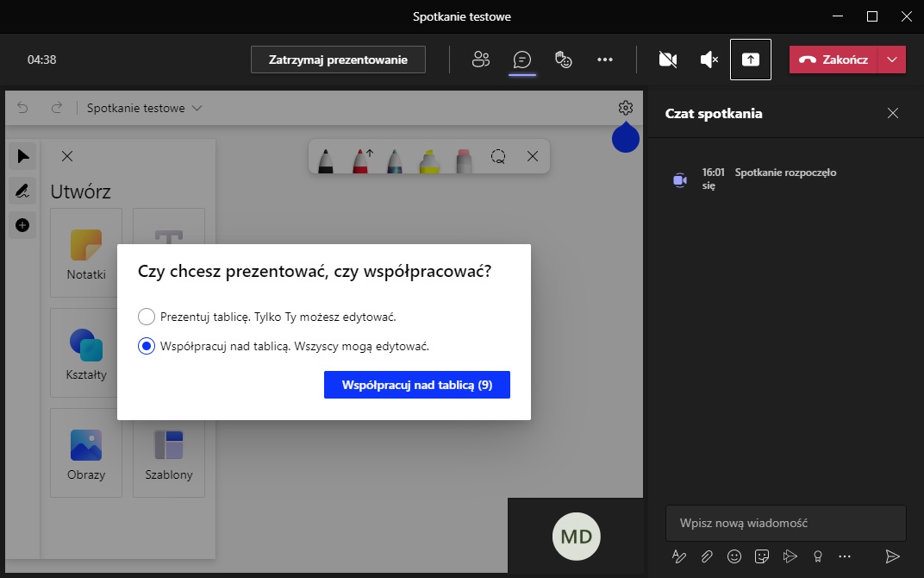Open more actions ellipsis menu
Viewport: 924px width, 578px height.
click(605, 60)
